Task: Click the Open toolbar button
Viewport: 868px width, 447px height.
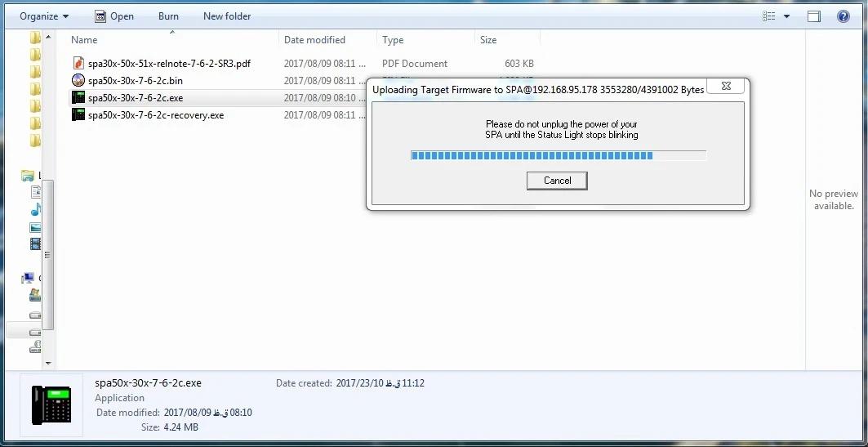Action: (x=114, y=16)
